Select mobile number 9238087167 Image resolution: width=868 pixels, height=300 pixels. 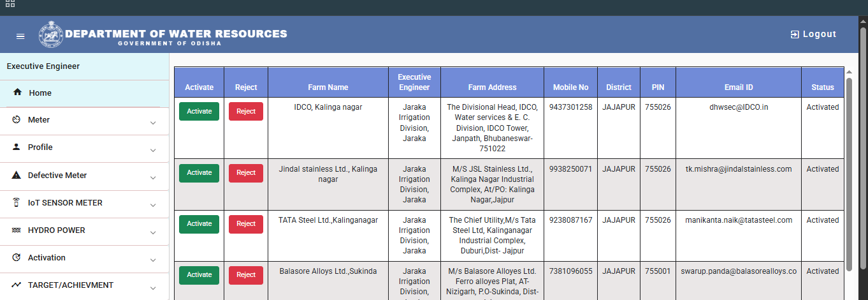(x=570, y=220)
